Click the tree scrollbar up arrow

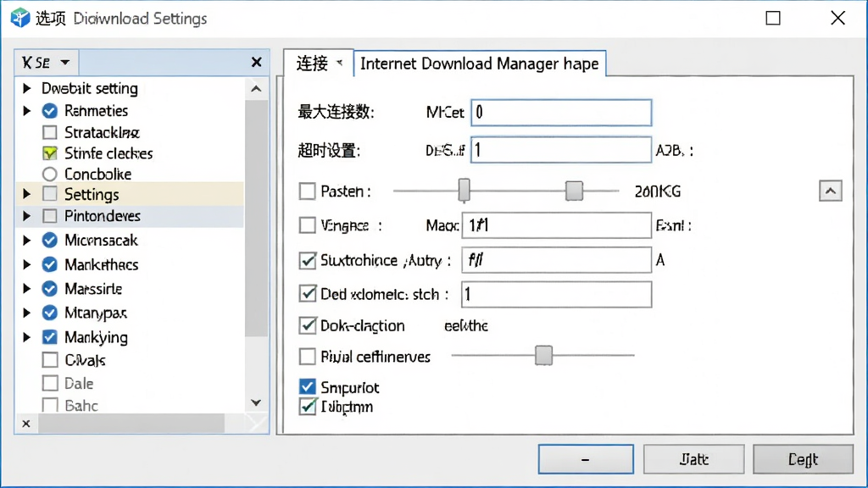pyautogui.click(x=256, y=88)
